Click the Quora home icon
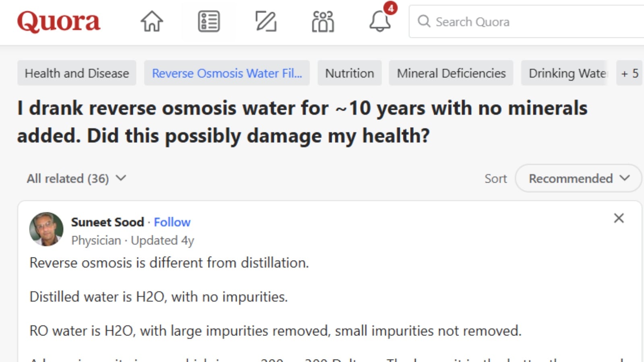 152,22
